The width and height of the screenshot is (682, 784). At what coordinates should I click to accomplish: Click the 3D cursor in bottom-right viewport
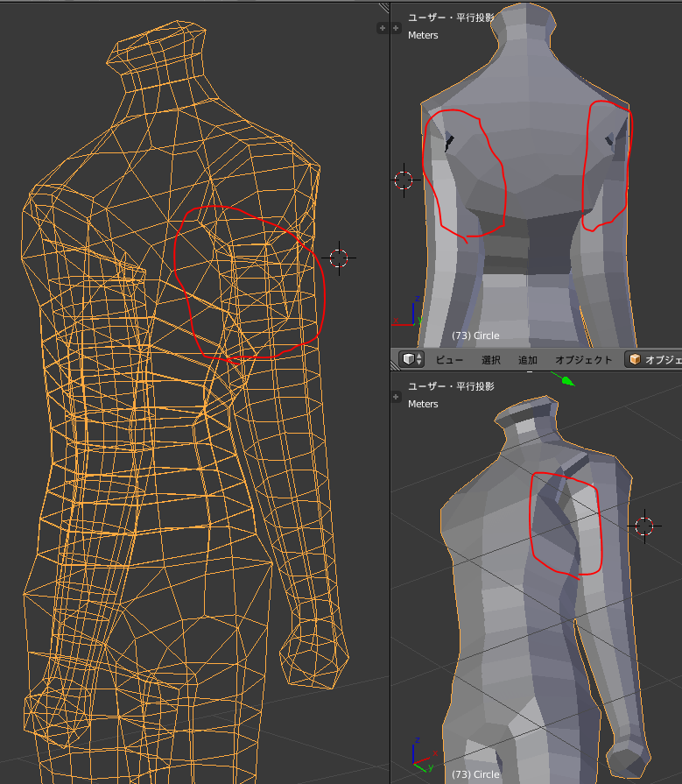point(643,526)
